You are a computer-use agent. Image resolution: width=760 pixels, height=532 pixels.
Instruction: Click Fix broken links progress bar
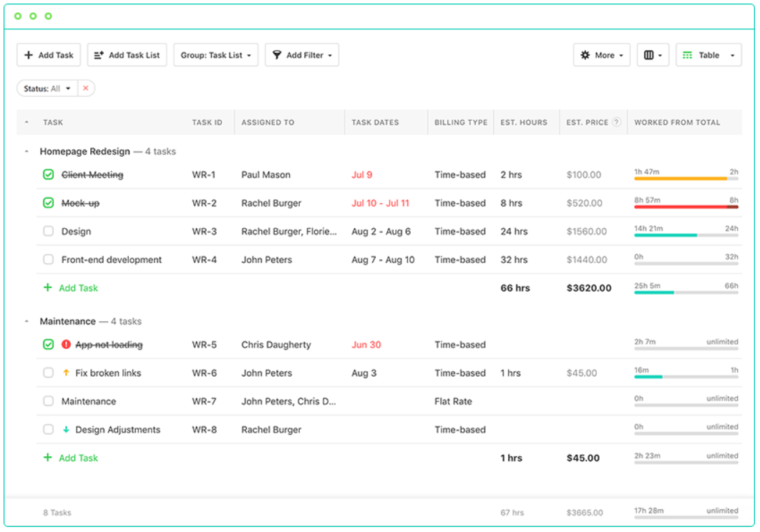(x=686, y=376)
